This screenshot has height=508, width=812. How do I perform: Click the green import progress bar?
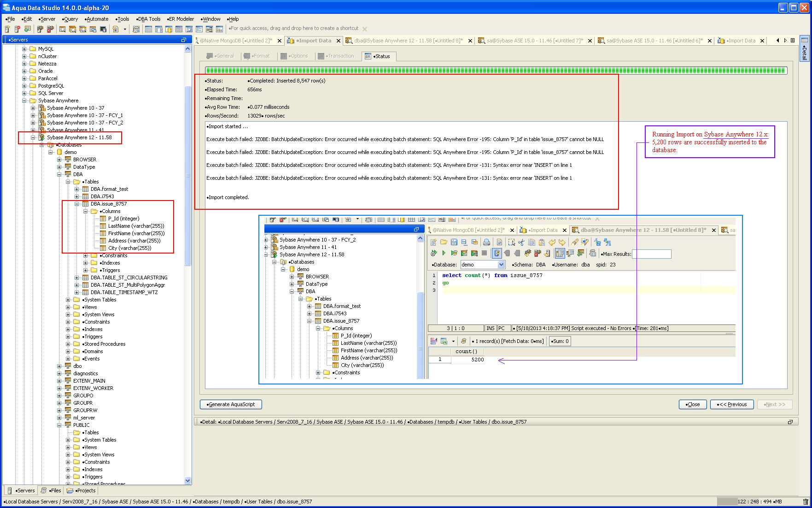(x=496, y=71)
